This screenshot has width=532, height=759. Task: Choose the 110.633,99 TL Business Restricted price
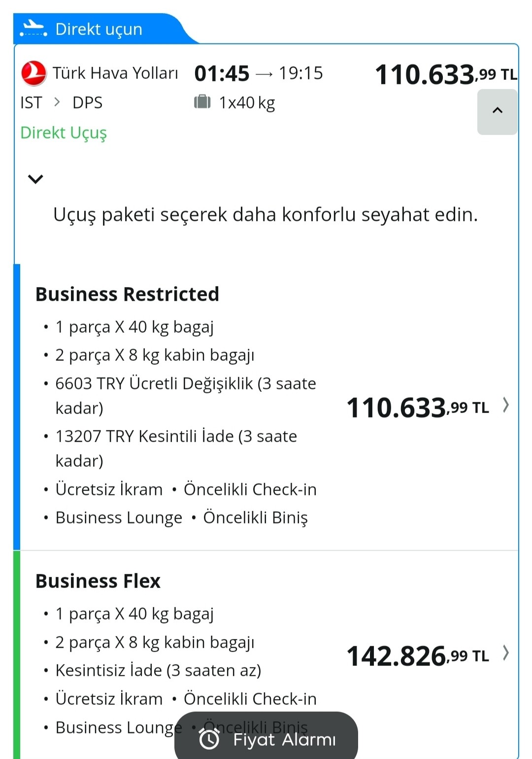(x=418, y=408)
